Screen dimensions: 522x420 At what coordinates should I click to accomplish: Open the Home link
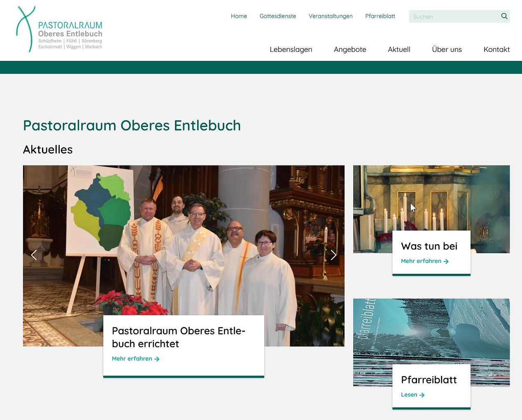[239, 16]
